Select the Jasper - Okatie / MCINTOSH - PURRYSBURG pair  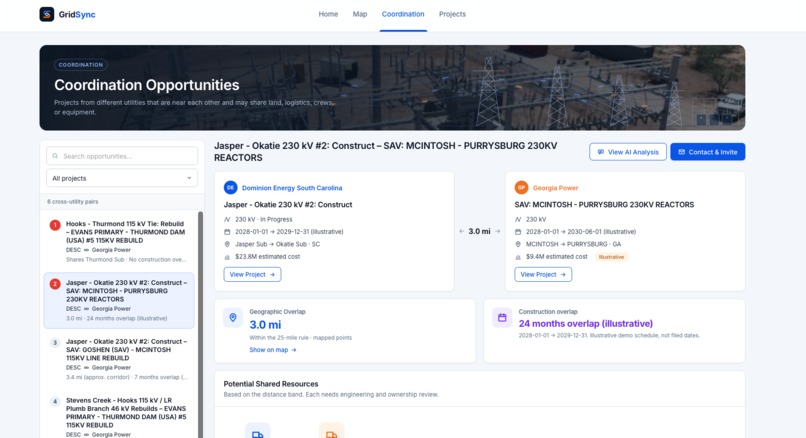pos(119,300)
